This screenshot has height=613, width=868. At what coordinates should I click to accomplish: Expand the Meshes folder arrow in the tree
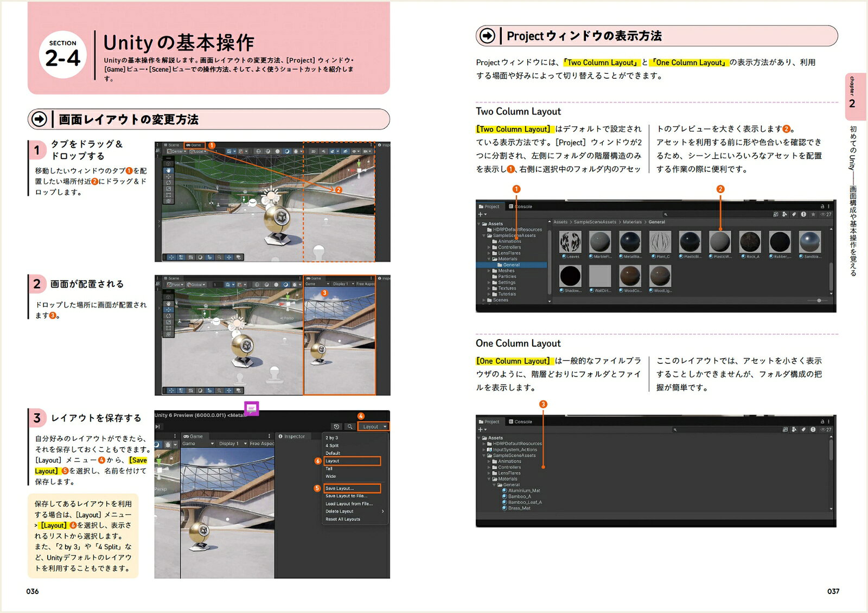(x=489, y=271)
